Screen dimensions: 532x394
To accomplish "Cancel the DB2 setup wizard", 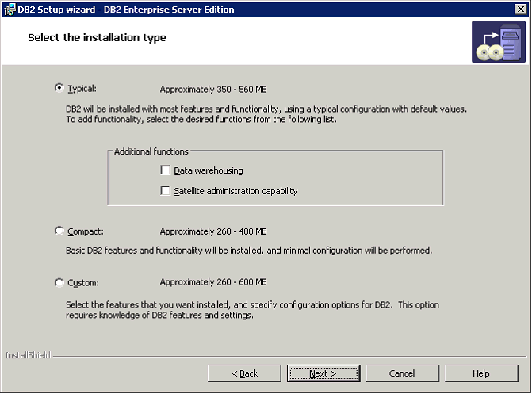I will pos(403,373).
